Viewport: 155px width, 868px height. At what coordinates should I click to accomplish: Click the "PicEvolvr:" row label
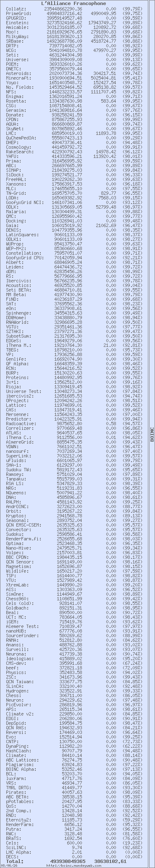(19, 705)
